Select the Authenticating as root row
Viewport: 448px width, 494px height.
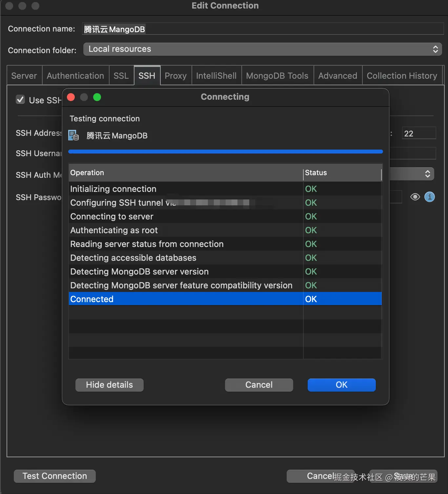(225, 230)
